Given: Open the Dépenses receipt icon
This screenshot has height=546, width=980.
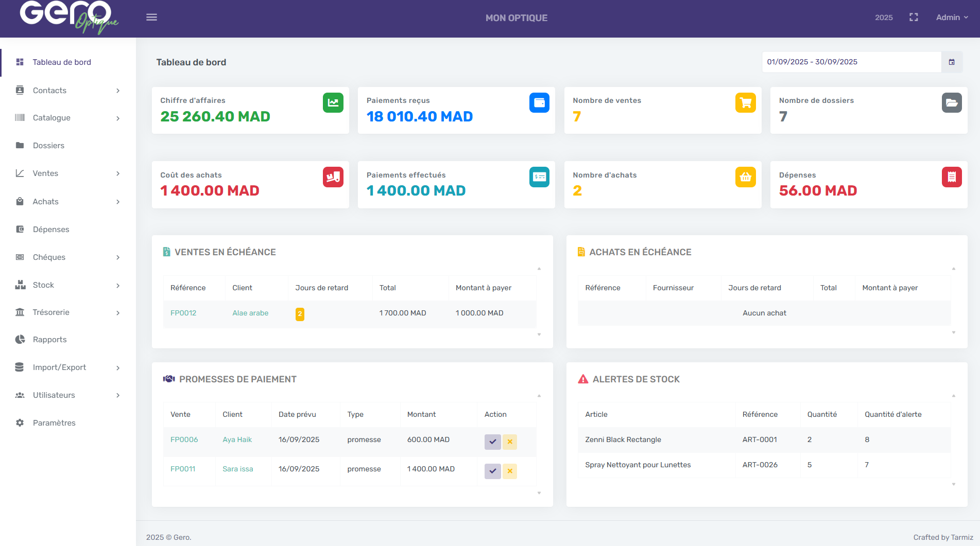Looking at the screenshot, I should coord(952,177).
